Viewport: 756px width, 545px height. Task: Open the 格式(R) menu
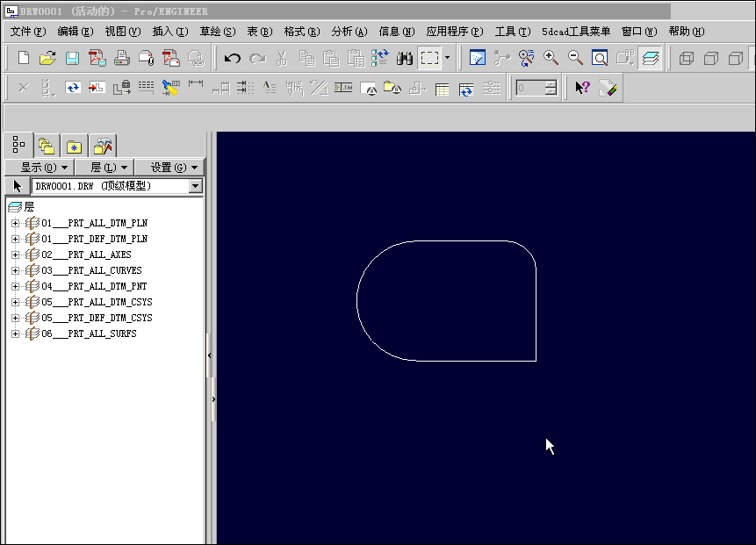pyautogui.click(x=302, y=32)
